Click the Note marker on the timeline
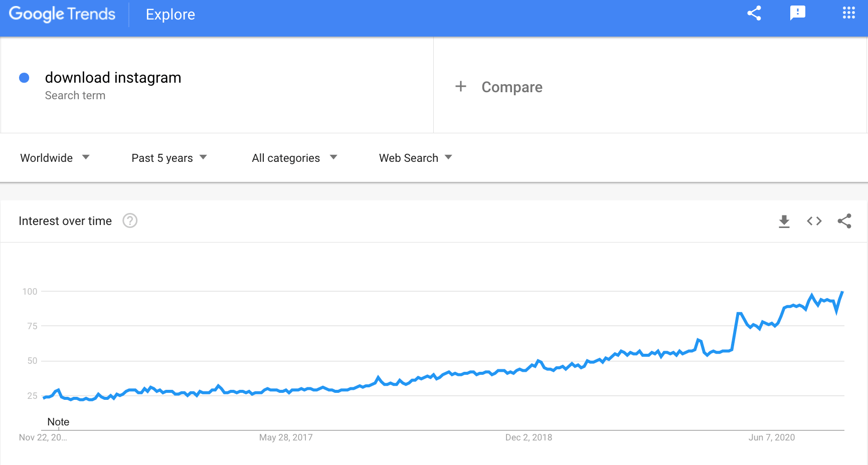 coord(58,422)
